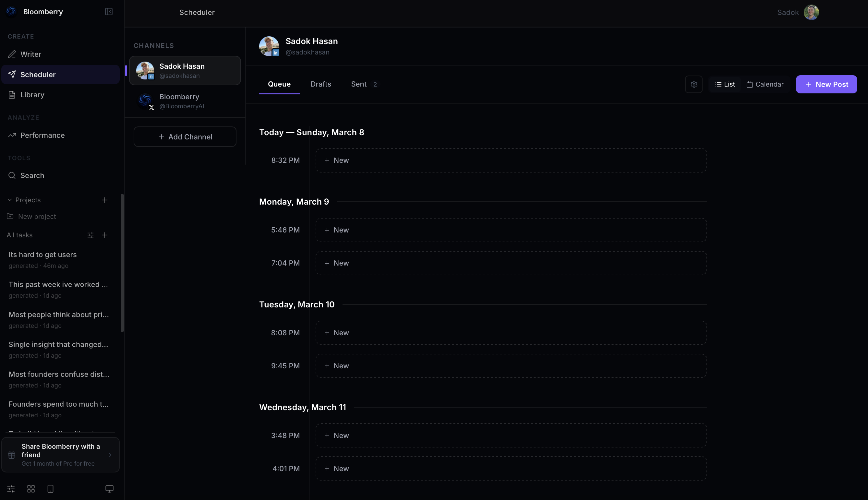Add new post at 4:01 PM slot
868x500 pixels.
[511, 469]
